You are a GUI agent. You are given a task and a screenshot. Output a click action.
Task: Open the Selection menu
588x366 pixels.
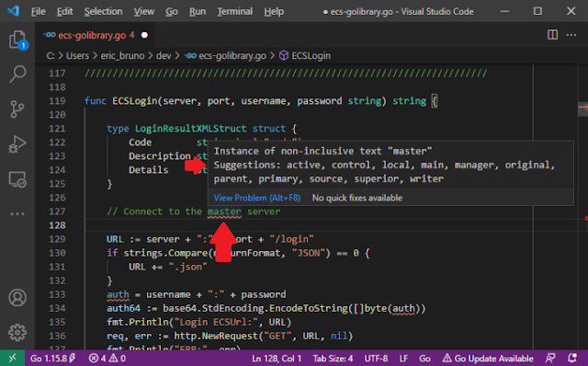(103, 12)
